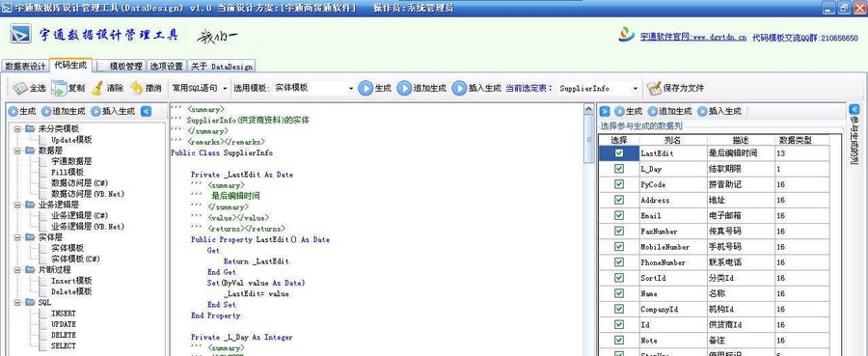Screen dimensions: 868x356
Task: Uncheck the CompanyId column checkbox
Action: coord(619,309)
